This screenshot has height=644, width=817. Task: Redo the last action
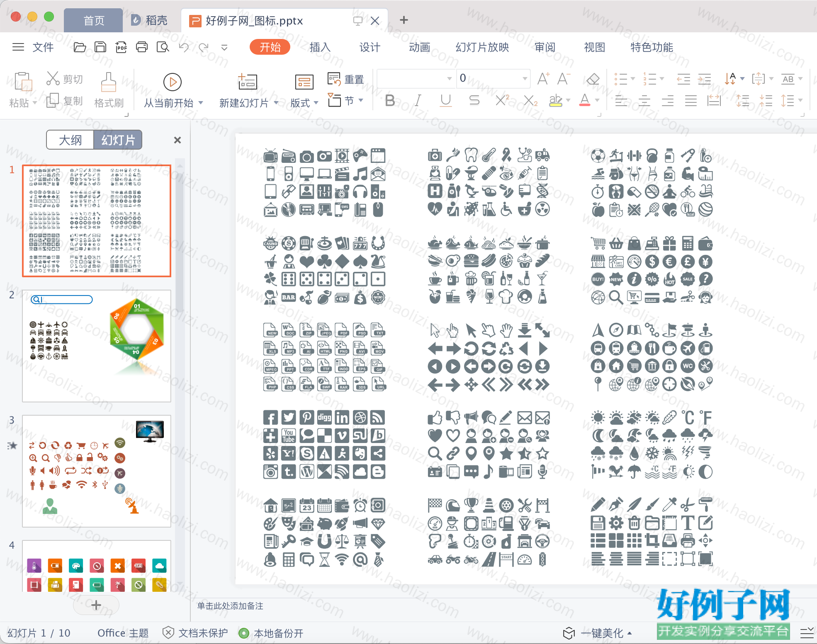[204, 47]
